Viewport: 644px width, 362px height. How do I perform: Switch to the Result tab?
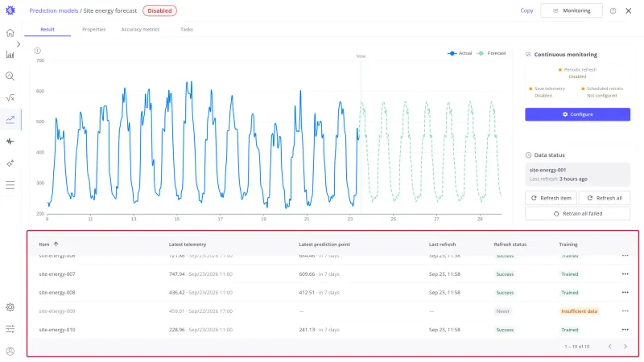click(47, 30)
